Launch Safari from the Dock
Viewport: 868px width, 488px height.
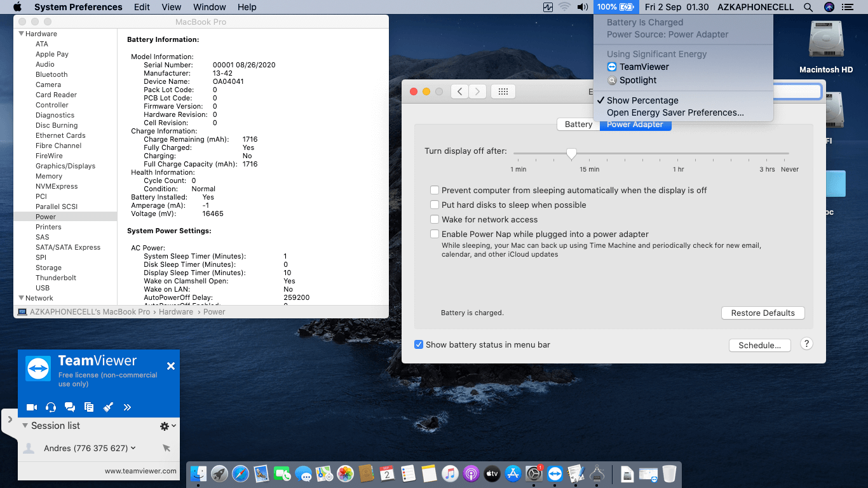tap(240, 473)
